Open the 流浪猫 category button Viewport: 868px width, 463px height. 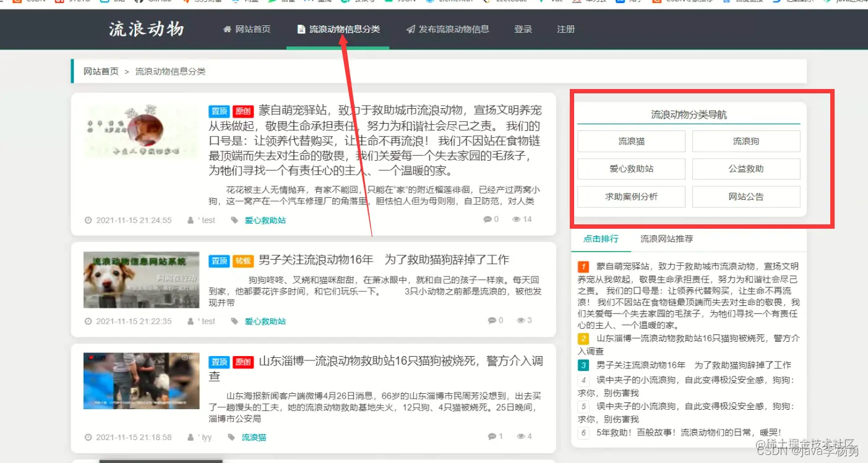[631, 141]
